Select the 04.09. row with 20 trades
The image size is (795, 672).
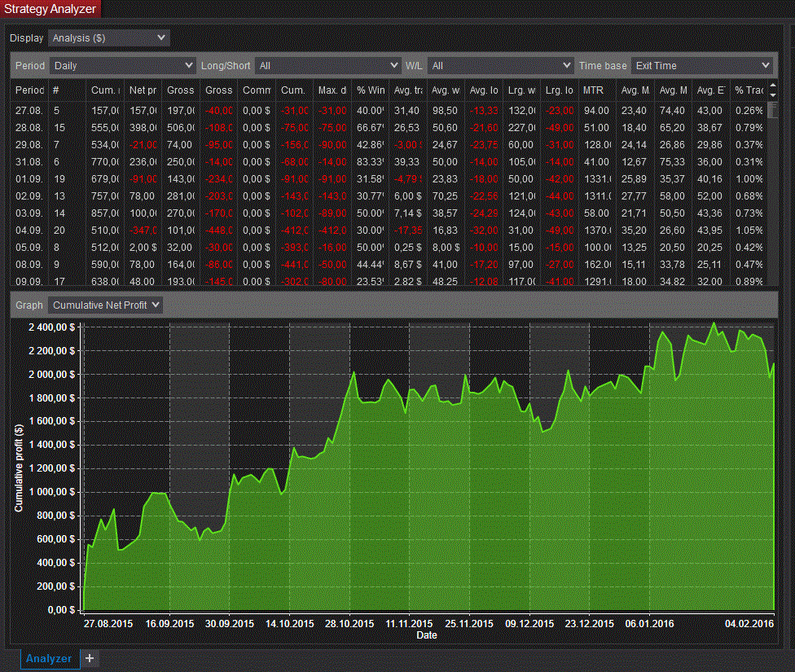pos(29,231)
